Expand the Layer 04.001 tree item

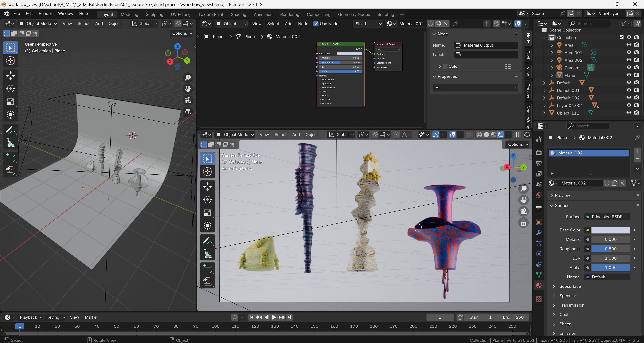(544, 105)
